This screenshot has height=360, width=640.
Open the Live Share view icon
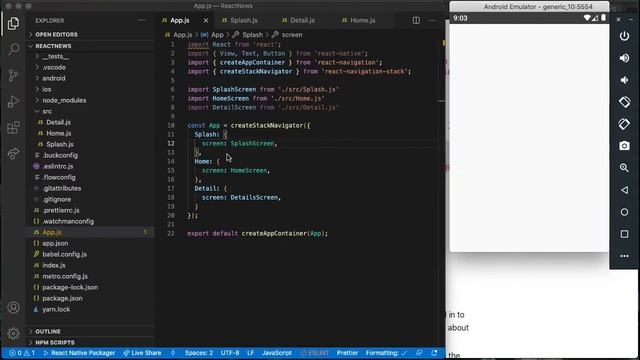coord(13,153)
